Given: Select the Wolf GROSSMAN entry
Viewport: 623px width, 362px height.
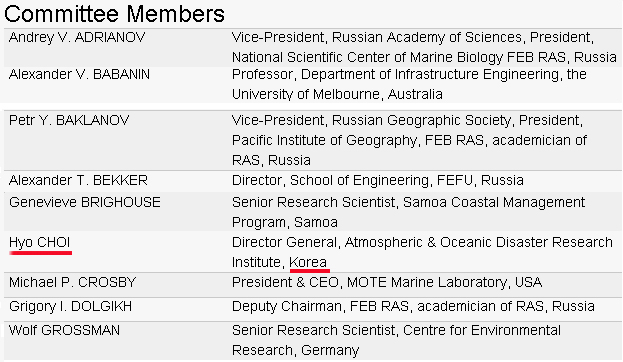Looking at the screenshot, I should (64, 330).
